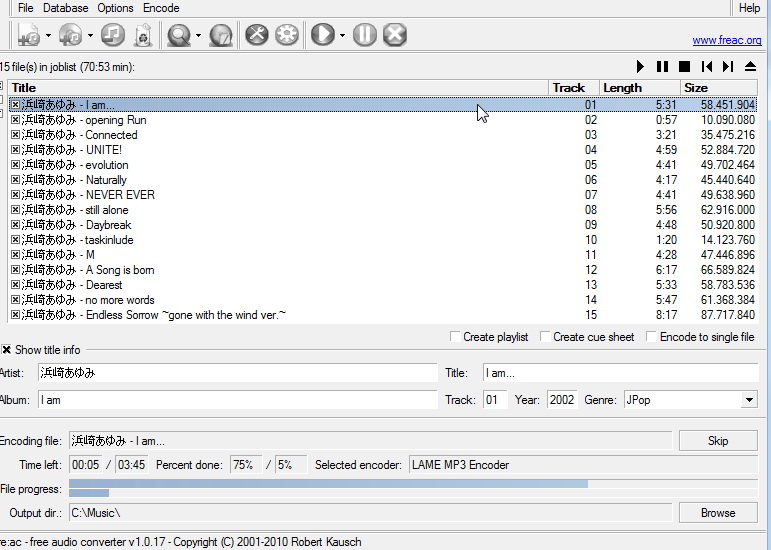Click the submit CDDB data icon
The height and width of the screenshot is (550, 771).
[x=220, y=35]
